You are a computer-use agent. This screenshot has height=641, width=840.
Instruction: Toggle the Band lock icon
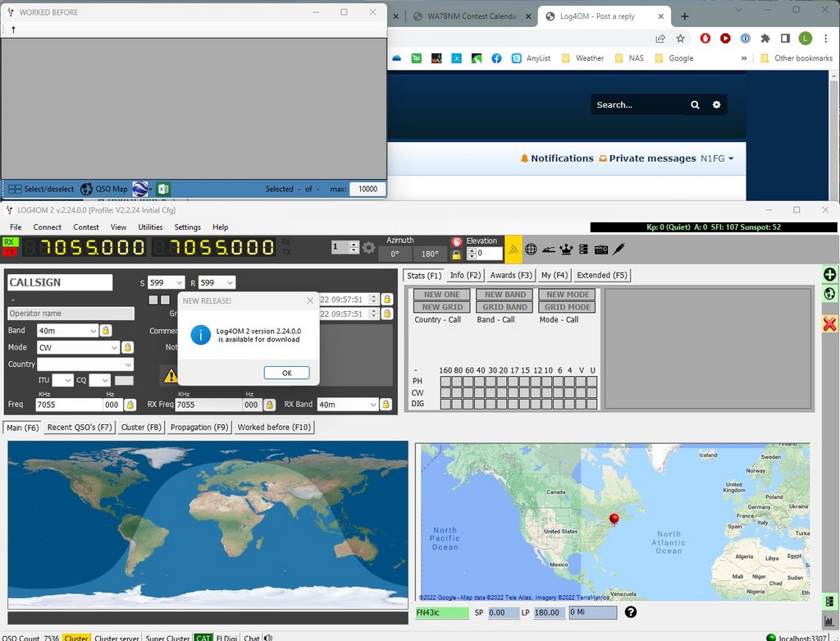106,331
